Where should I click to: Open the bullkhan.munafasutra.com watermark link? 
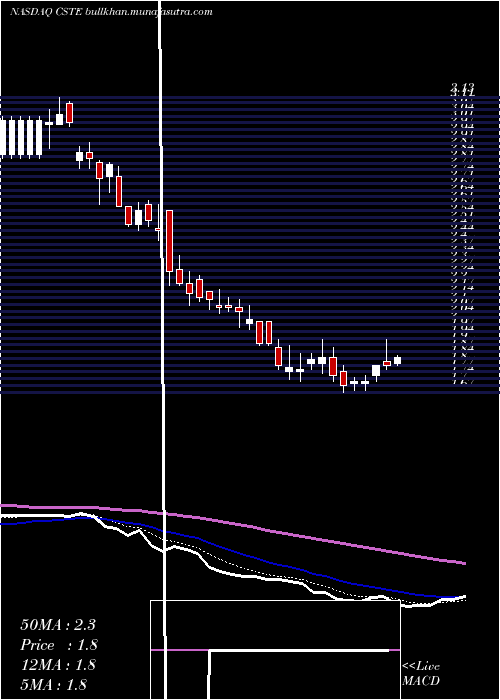148,12
